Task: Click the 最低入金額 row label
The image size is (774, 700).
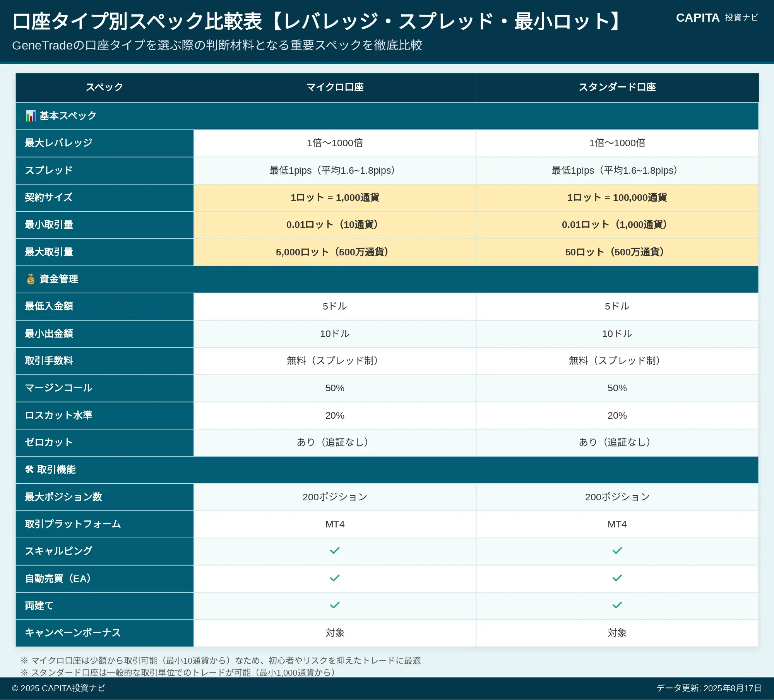Action: (x=104, y=306)
